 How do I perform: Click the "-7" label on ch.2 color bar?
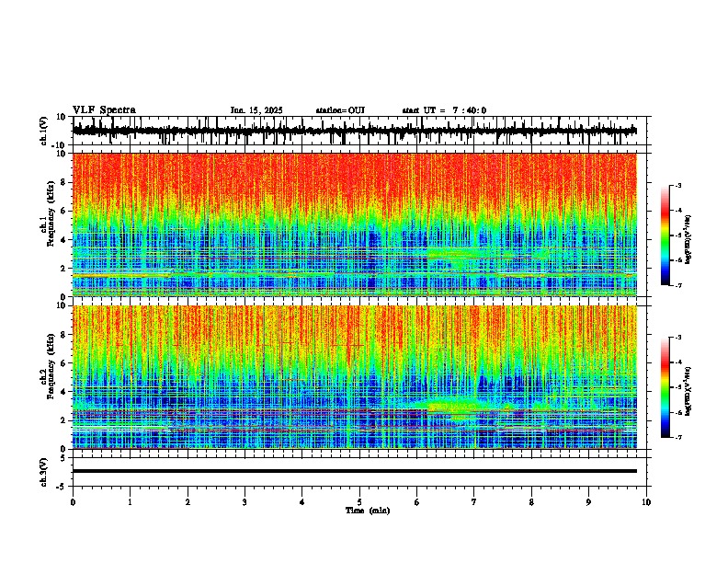click(x=678, y=437)
